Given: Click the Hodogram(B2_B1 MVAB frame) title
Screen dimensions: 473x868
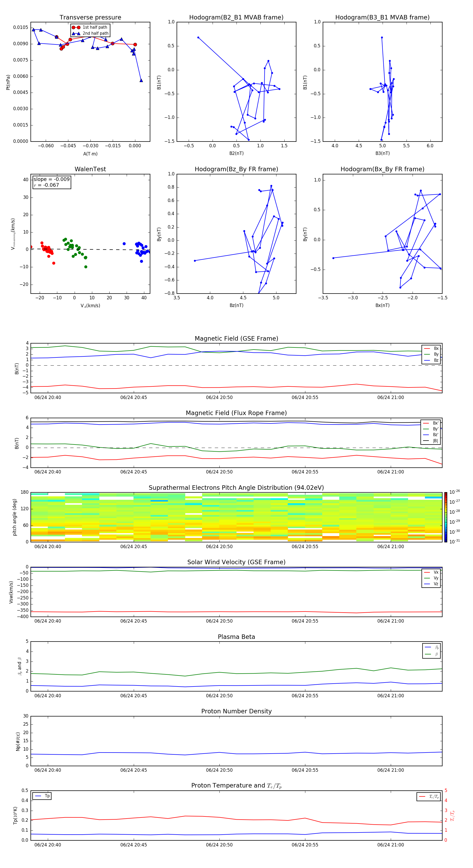Looking at the screenshot, I should coord(236,18).
